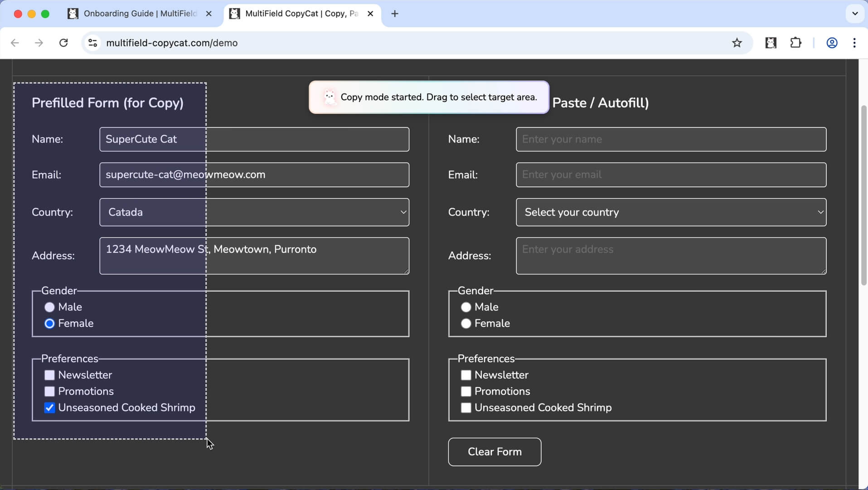The height and width of the screenshot is (490, 868).
Task: Tick Unseasoned Cooked Shrimp in paste form
Action: [x=466, y=408]
